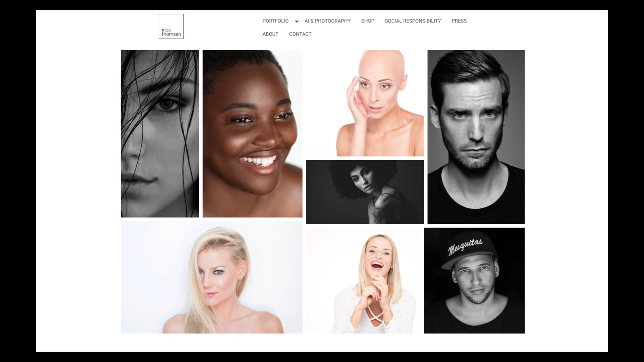Image resolution: width=644 pixels, height=362 pixels.
Task: Open the blonde woman blue-eyes portrait
Action: [x=211, y=277]
